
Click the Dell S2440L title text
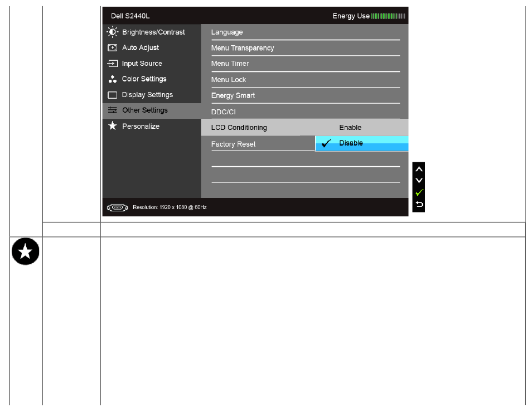pos(130,16)
